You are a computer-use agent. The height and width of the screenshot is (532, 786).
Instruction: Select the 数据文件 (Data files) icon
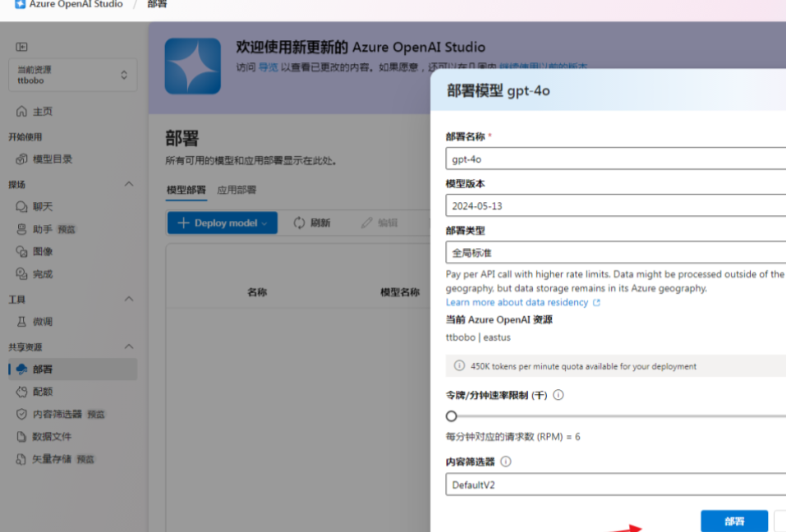pos(24,438)
